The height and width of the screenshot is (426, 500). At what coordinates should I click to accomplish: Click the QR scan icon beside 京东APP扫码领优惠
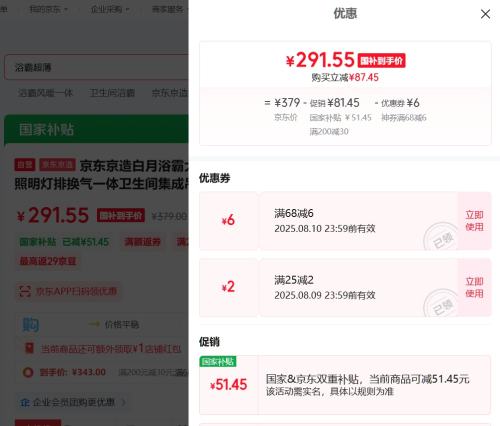pyautogui.click(x=25, y=291)
